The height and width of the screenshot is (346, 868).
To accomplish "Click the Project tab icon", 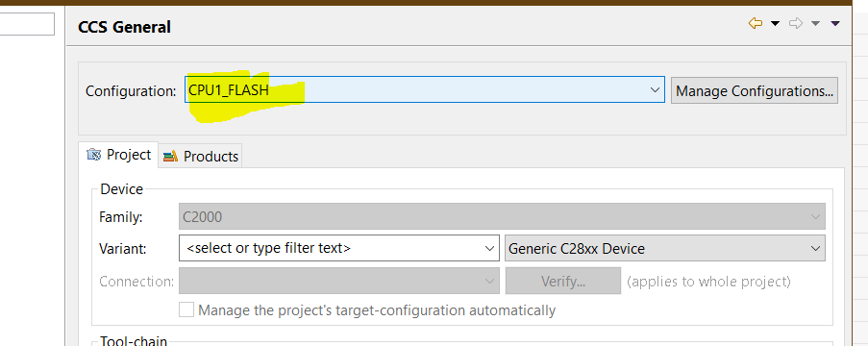I will (x=94, y=155).
